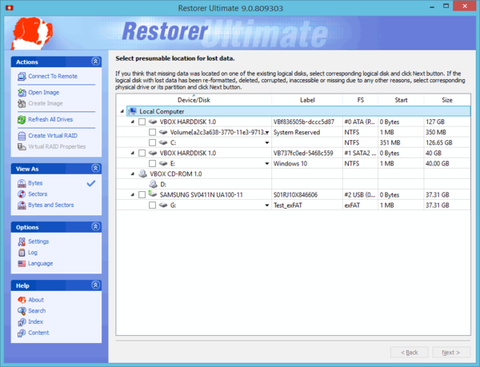
Task: Open the Bytes and Sectors view link
Action: [x=51, y=205]
